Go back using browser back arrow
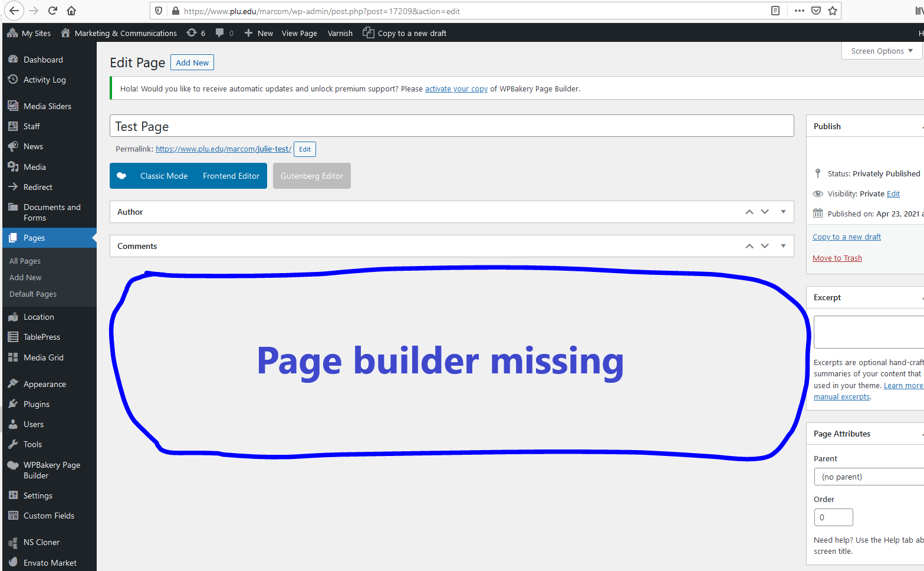Image resolution: width=924 pixels, height=571 pixels. coord(14,11)
